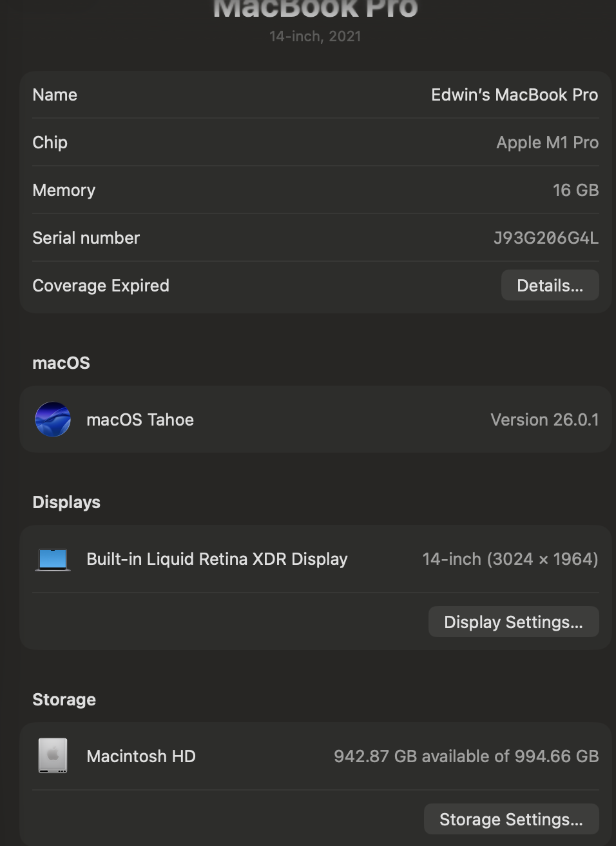
Task: Click the 942.87 GB available storage text
Action: click(x=467, y=755)
